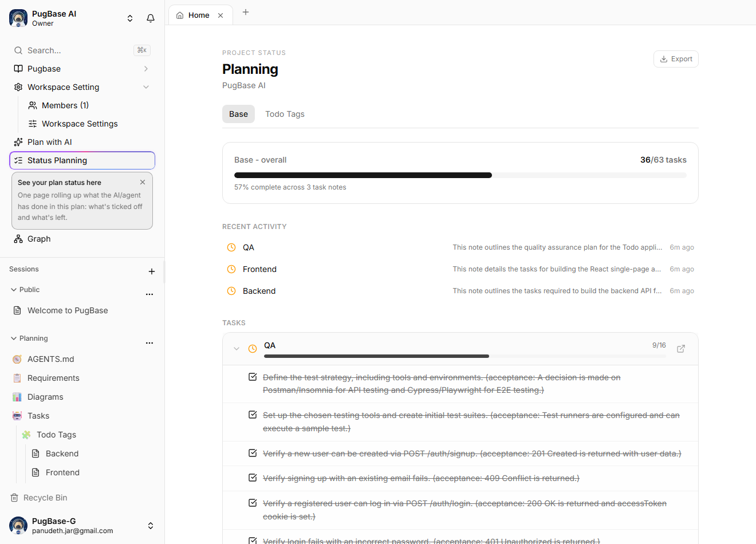Click the Base overall progress bar

click(x=460, y=175)
